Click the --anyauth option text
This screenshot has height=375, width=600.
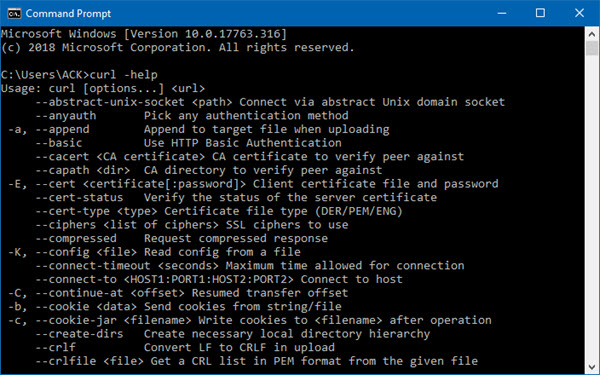click(x=66, y=116)
